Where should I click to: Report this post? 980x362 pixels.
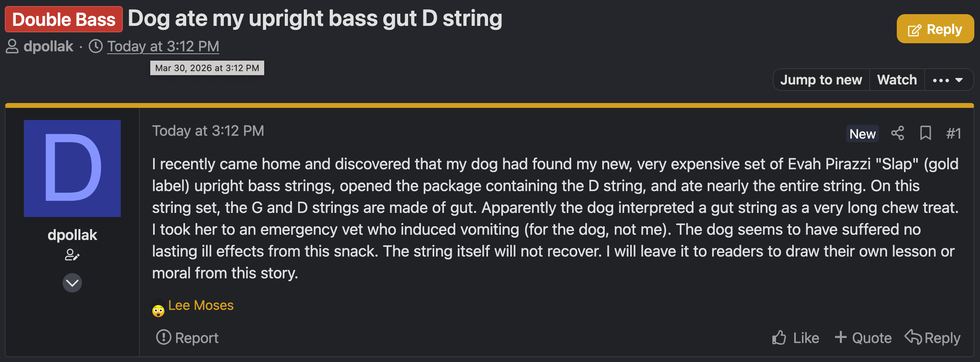[x=188, y=338]
